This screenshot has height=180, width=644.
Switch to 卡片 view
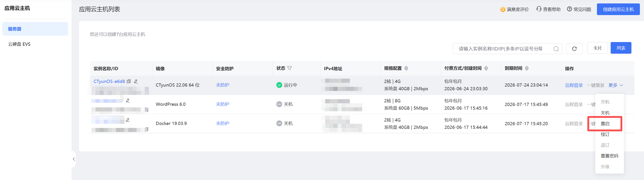click(x=597, y=48)
